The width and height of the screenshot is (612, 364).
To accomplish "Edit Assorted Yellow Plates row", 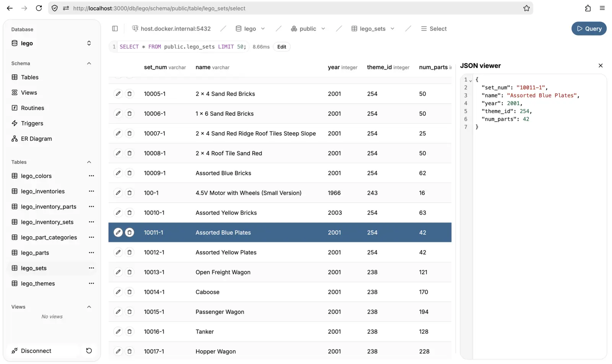I will [118, 252].
